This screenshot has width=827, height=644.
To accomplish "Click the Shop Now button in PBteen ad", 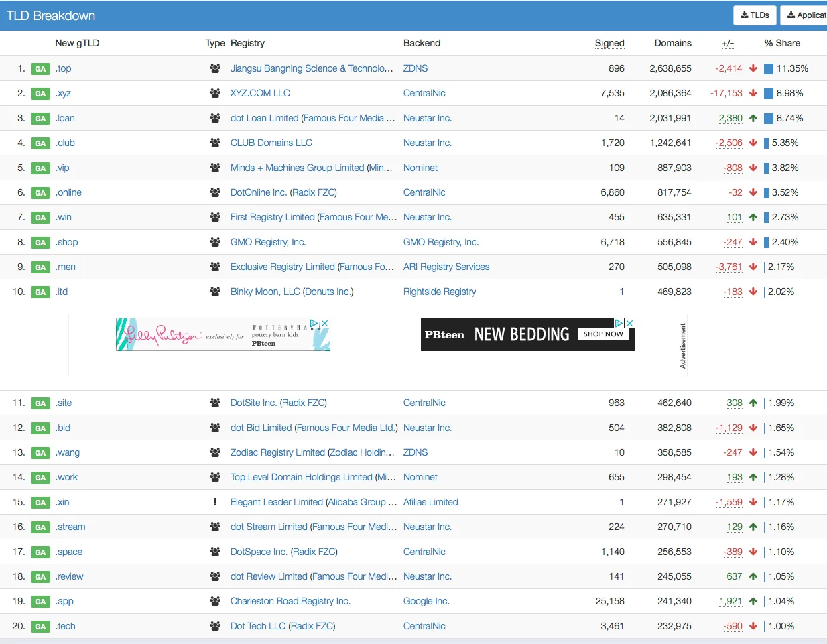I will click(603, 334).
